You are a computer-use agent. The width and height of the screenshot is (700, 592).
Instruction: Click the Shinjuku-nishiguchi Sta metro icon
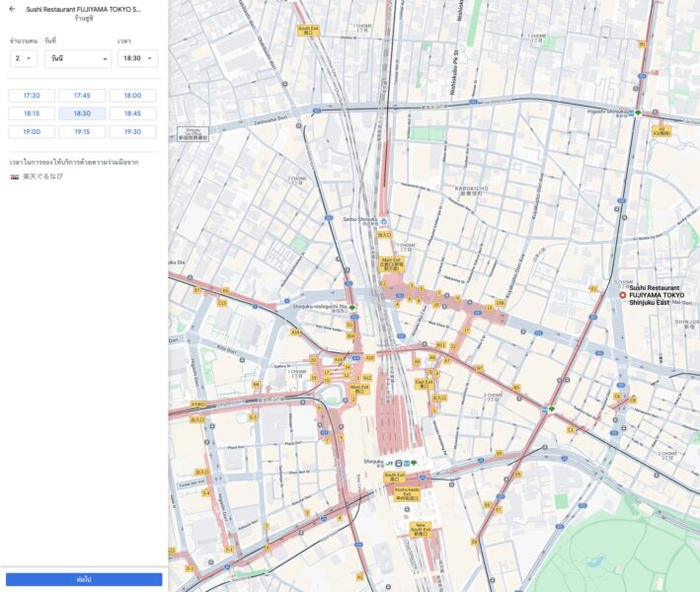pyautogui.click(x=352, y=308)
